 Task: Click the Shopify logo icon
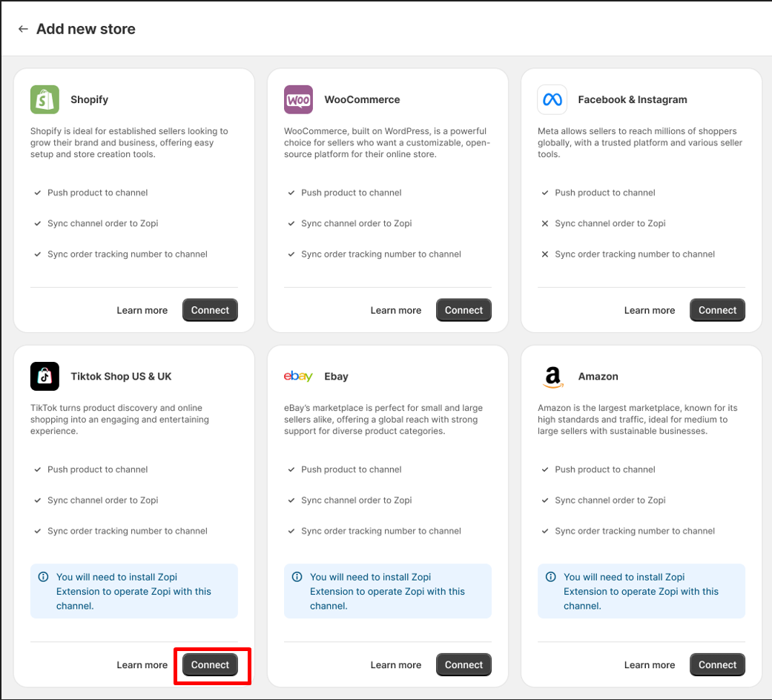pyautogui.click(x=44, y=99)
